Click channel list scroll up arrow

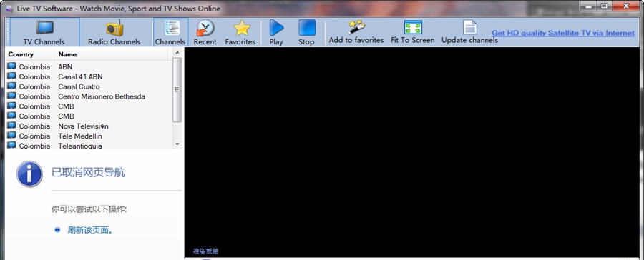[177, 52]
